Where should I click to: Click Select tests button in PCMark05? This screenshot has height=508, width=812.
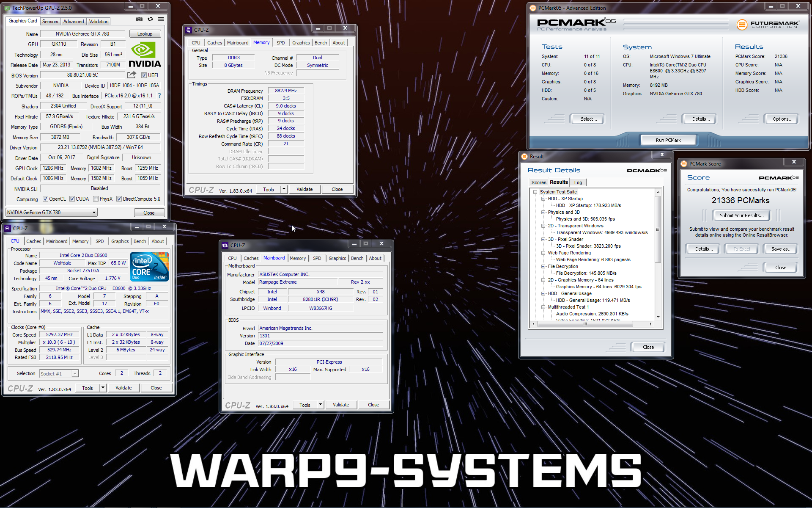[589, 119]
